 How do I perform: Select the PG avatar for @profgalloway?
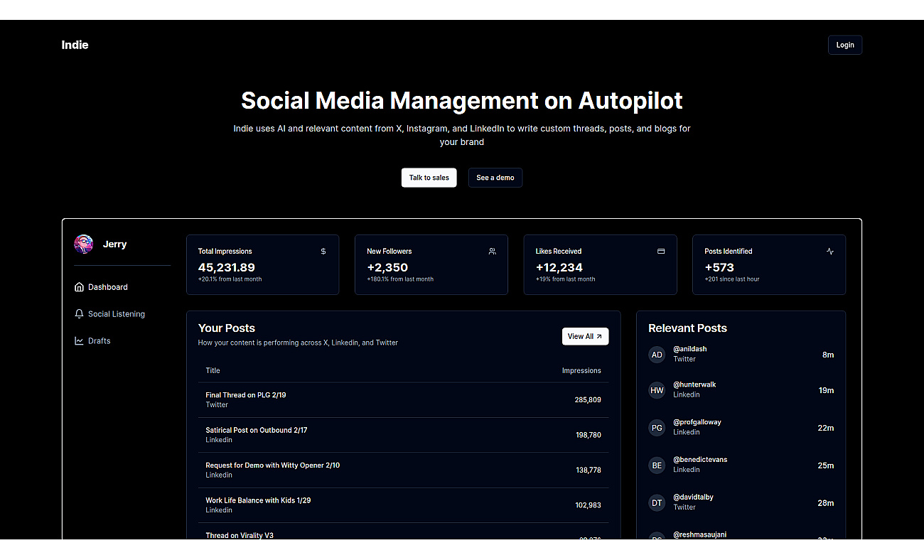(657, 428)
